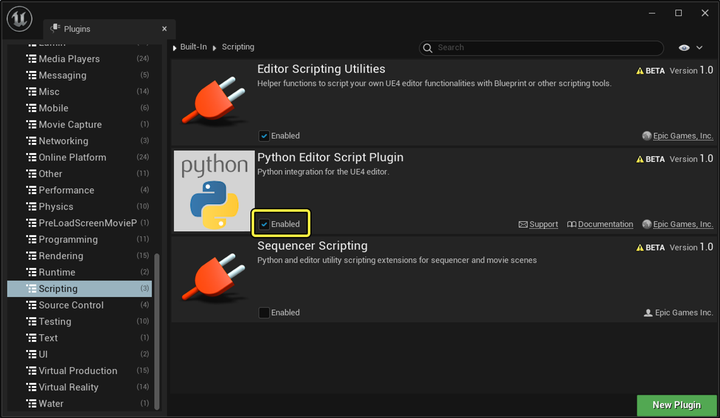Viewport: 720px width, 418px height.
Task: Click the Editor Scripting Utilities plug icon
Action: coord(214,101)
